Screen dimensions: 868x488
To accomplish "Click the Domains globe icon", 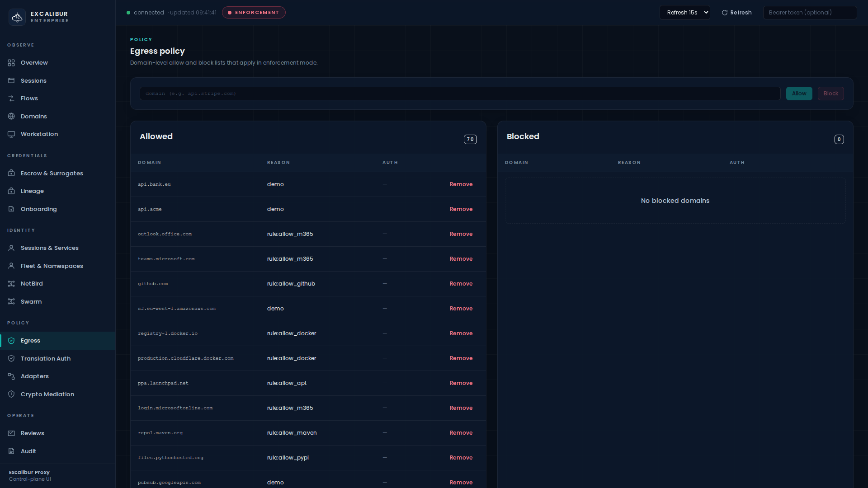I will 11,117.
